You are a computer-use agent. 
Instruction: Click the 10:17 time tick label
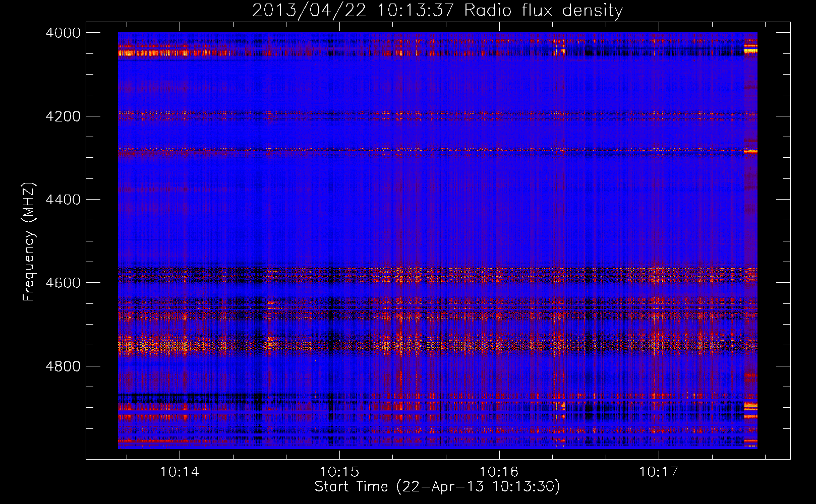pos(659,472)
